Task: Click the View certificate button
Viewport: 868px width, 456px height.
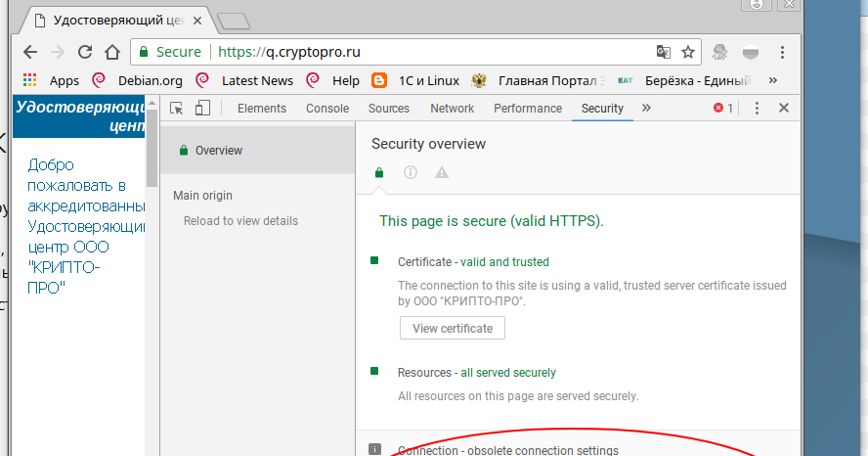Action: pos(452,328)
